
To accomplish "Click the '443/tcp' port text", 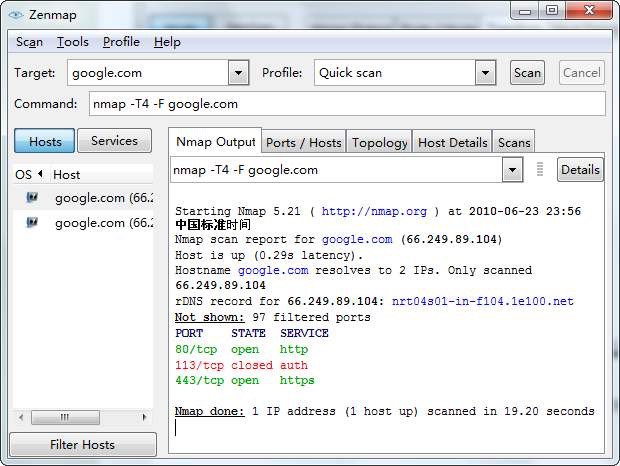I will [199, 380].
